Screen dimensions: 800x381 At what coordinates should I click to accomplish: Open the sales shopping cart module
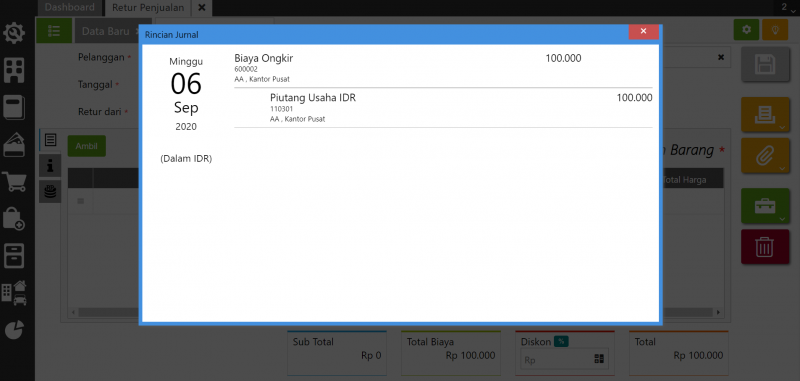(14, 182)
